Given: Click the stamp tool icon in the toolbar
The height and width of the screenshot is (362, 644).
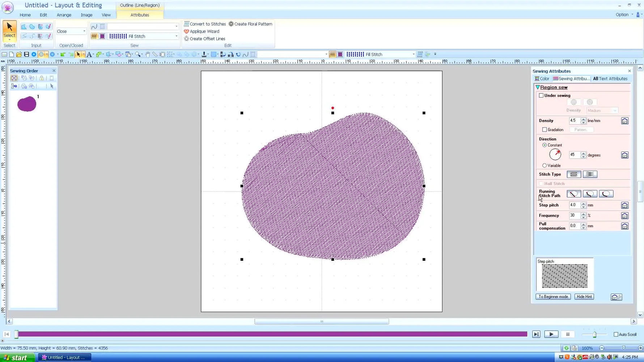Looking at the screenshot, I should click(x=204, y=55).
